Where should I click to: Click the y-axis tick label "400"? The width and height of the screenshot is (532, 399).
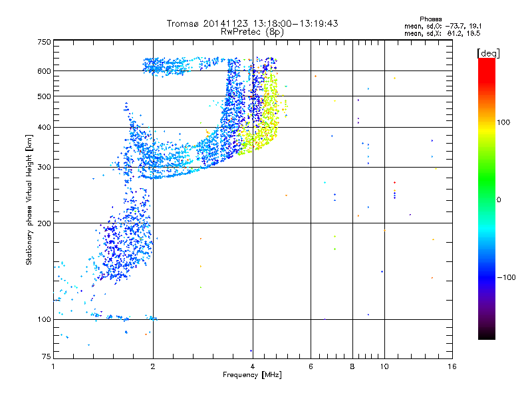click(x=44, y=128)
